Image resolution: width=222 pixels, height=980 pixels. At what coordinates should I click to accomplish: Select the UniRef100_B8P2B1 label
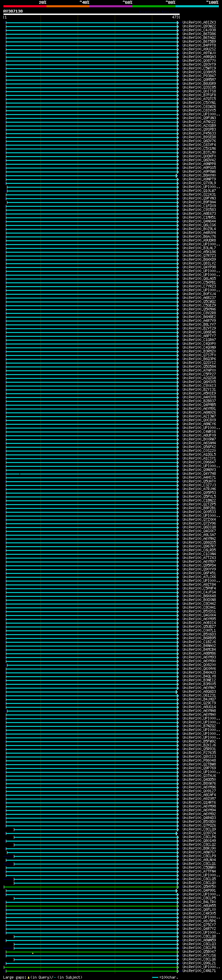199,508
